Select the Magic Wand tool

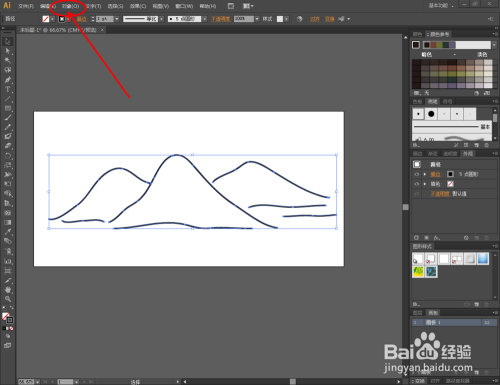click(x=8, y=60)
